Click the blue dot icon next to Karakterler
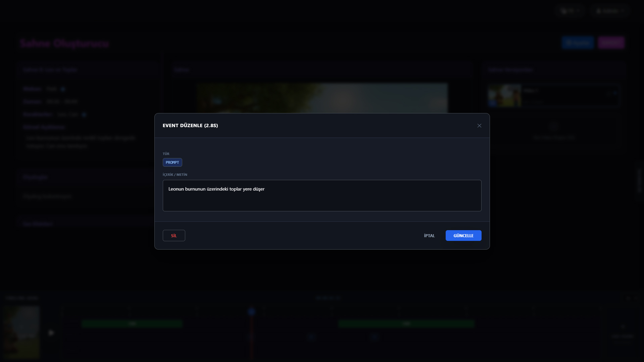644x362 pixels. (84, 115)
